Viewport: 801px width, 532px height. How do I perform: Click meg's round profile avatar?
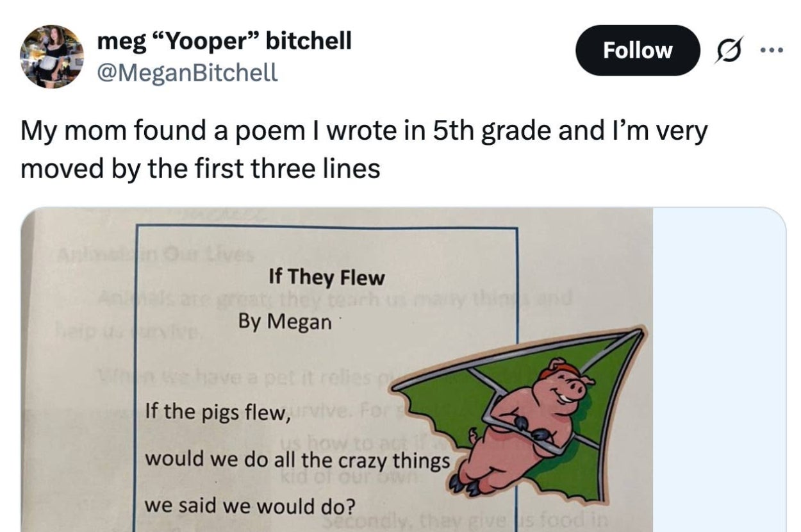(x=52, y=56)
